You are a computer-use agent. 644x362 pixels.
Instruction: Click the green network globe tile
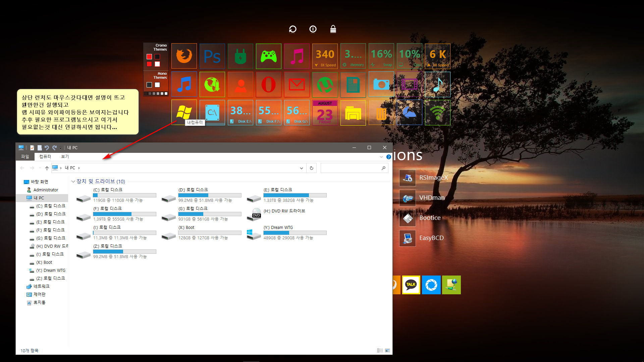(451, 285)
